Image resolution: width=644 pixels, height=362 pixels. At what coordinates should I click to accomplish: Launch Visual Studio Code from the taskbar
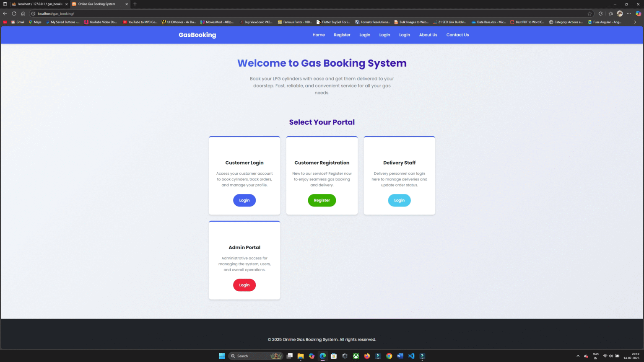click(x=411, y=356)
